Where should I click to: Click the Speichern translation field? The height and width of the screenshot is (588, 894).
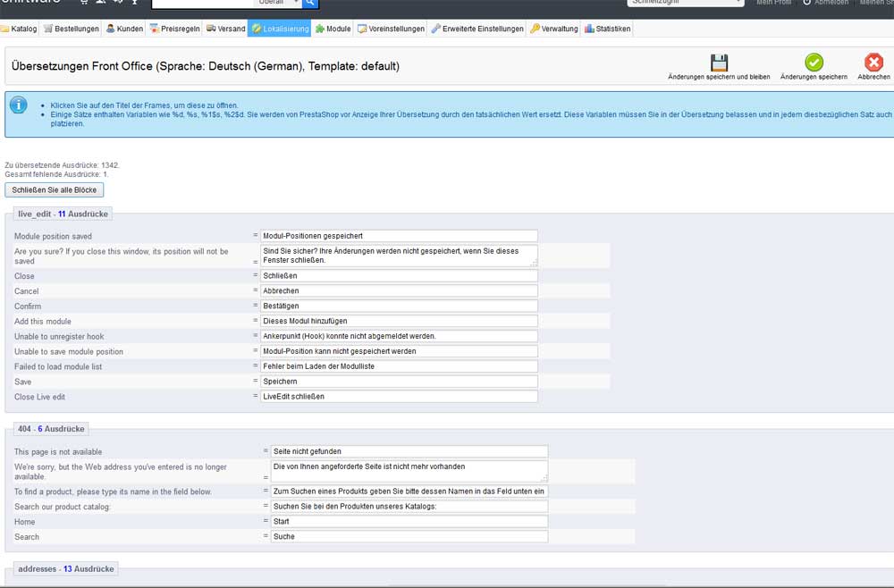pyautogui.click(x=399, y=382)
